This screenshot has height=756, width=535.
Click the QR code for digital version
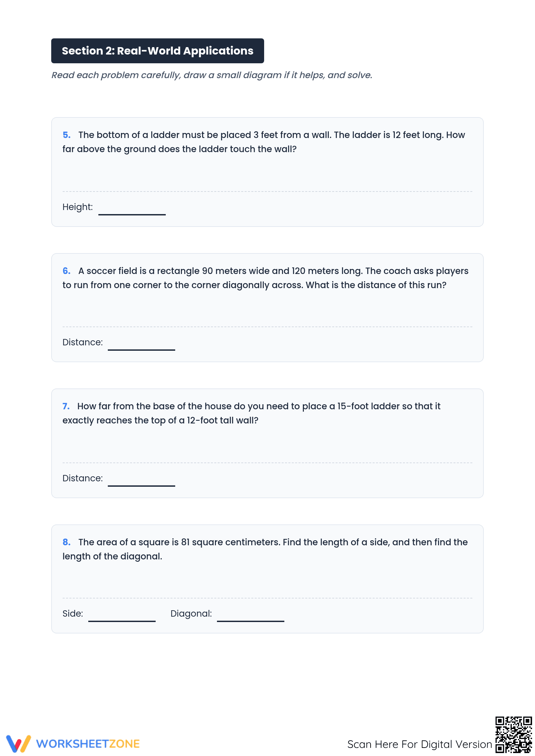[x=513, y=734]
